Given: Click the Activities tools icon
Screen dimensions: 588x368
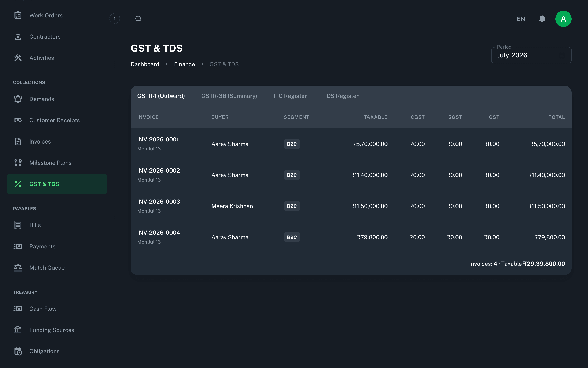Looking at the screenshot, I should (x=18, y=58).
